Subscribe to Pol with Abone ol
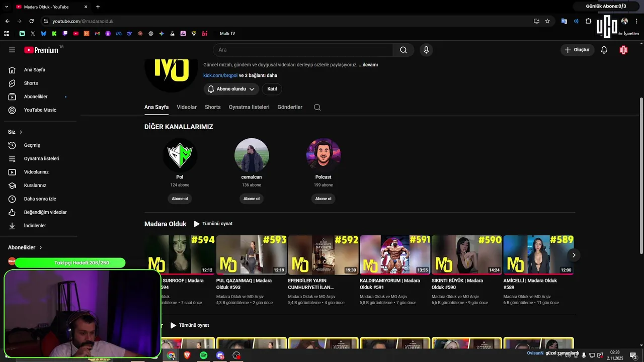Viewport: 644px width, 362px height. point(180,199)
